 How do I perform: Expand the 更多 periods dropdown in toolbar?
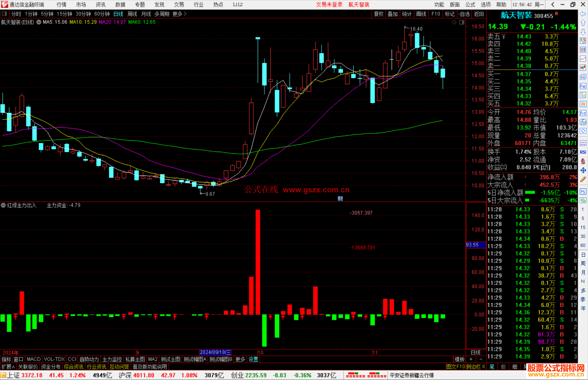pos(179,14)
